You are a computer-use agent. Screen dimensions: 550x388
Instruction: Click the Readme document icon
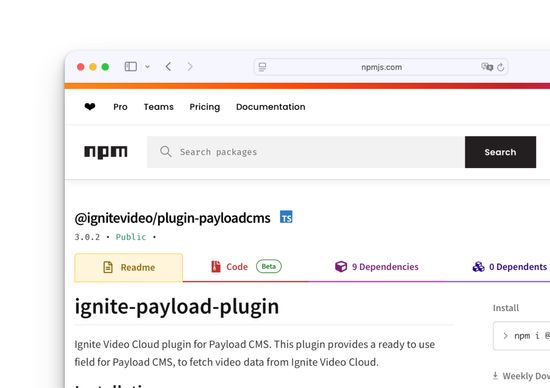pyautogui.click(x=108, y=267)
